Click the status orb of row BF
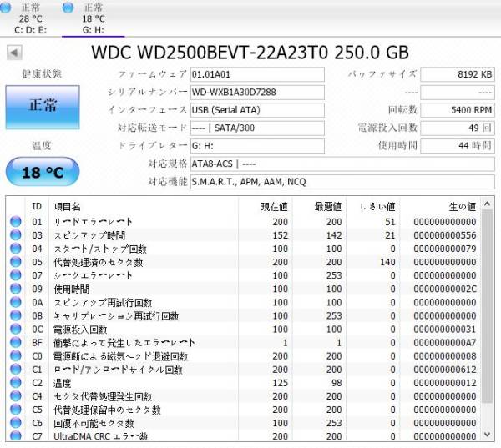Screen dimensions: 501x448 [15, 342]
